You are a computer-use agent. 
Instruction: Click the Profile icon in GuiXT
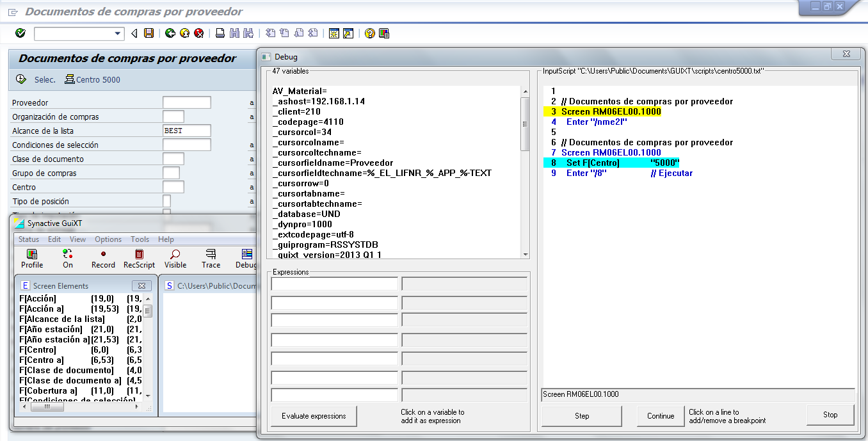click(32, 259)
